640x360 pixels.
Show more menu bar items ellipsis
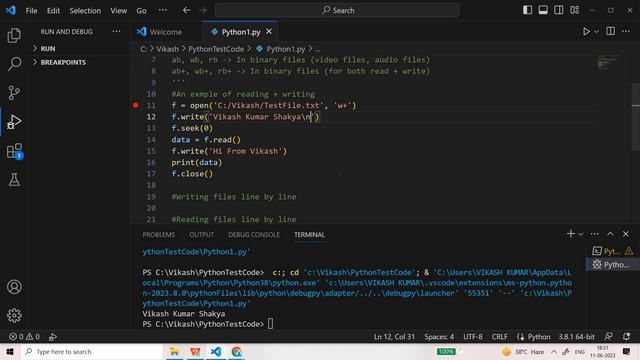coord(163,10)
